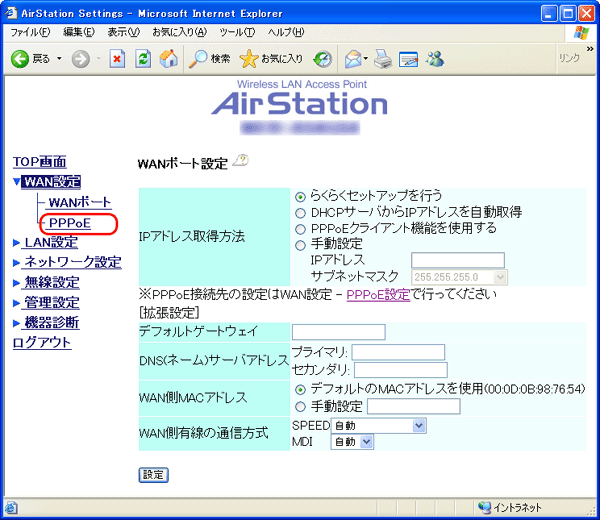The height and width of the screenshot is (520, 600).
Task: Open the History clock icon
Action: pos(323,59)
